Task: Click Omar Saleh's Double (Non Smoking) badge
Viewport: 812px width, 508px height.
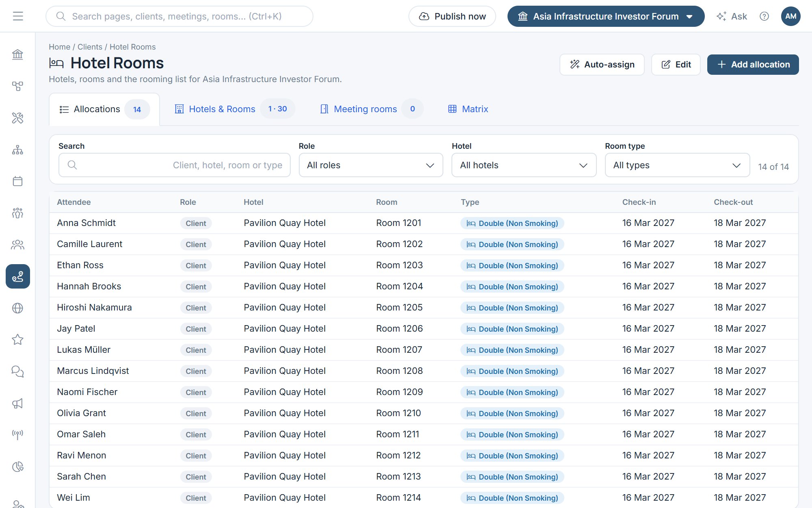Action: (512, 434)
